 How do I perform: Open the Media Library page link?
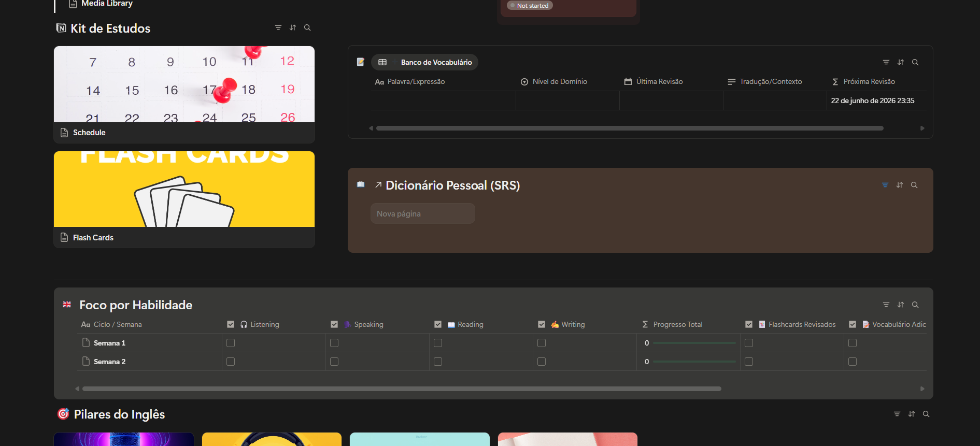click(x=107, y=4)
